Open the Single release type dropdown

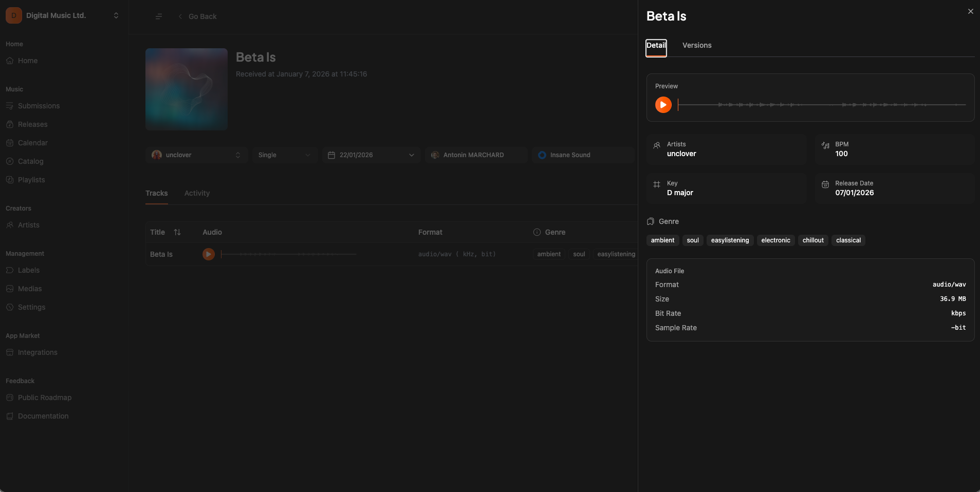(284, 155)
